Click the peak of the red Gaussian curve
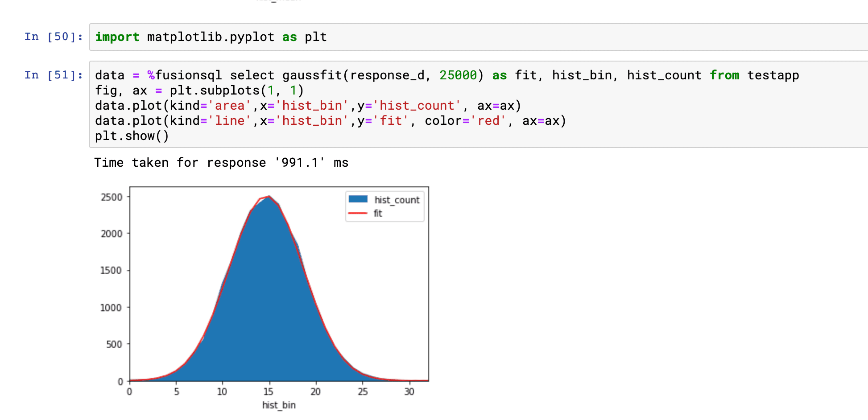The height and width of the screenshot is (420, 868). coord(269,197)
